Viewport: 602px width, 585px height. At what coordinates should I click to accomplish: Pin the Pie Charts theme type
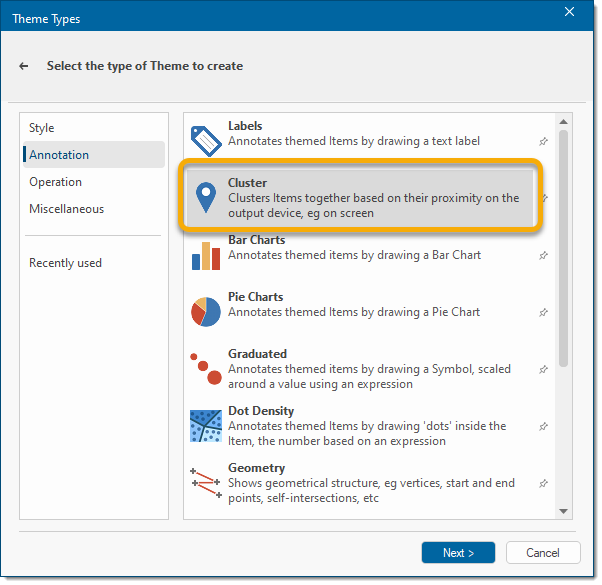coord(544,313)
